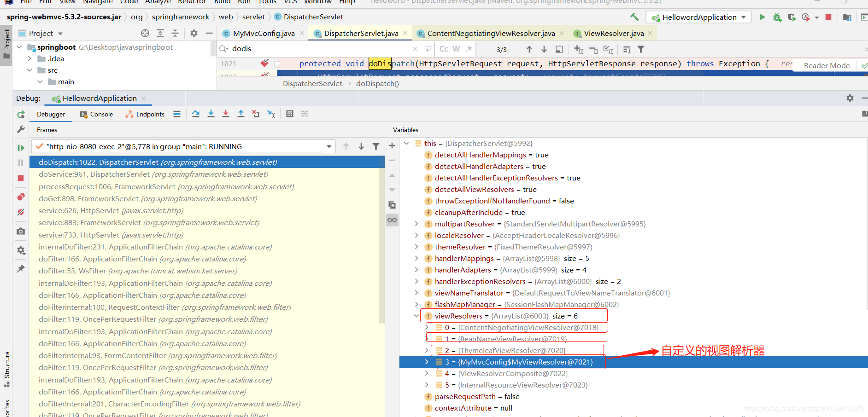Select the MyMvcConfig$MyViewResolver@7021 variable row
The height and width of the screenshot is (417, 868).
(633, 362)
